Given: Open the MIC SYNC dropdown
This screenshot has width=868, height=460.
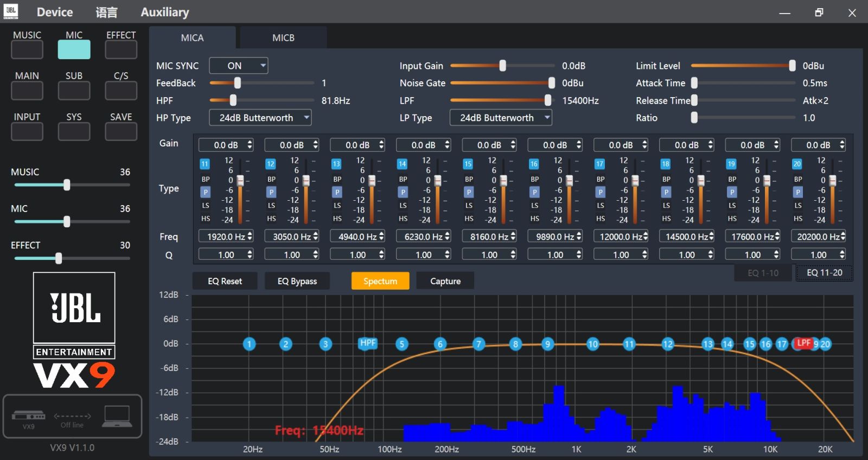Looking at the screenshot, I should pos(239,66).
